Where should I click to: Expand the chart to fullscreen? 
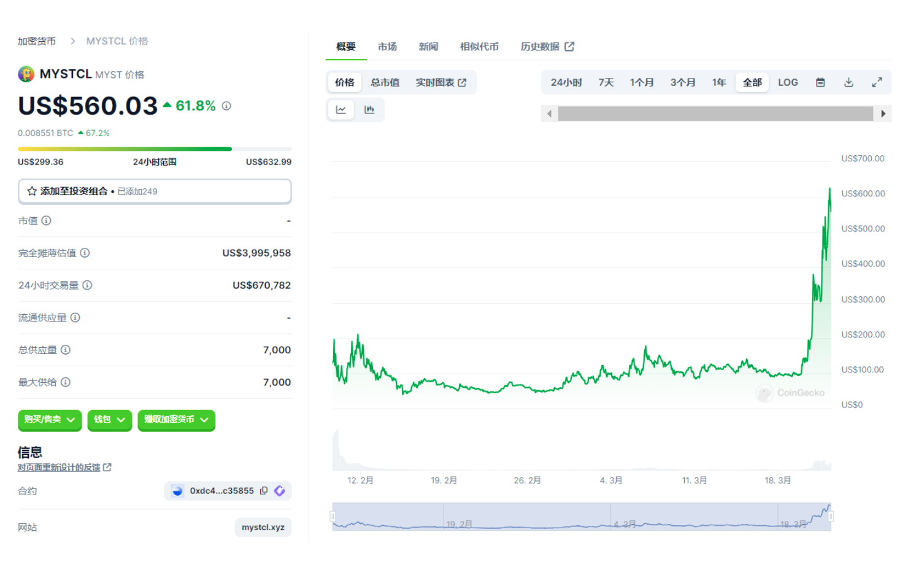point(877,82)
